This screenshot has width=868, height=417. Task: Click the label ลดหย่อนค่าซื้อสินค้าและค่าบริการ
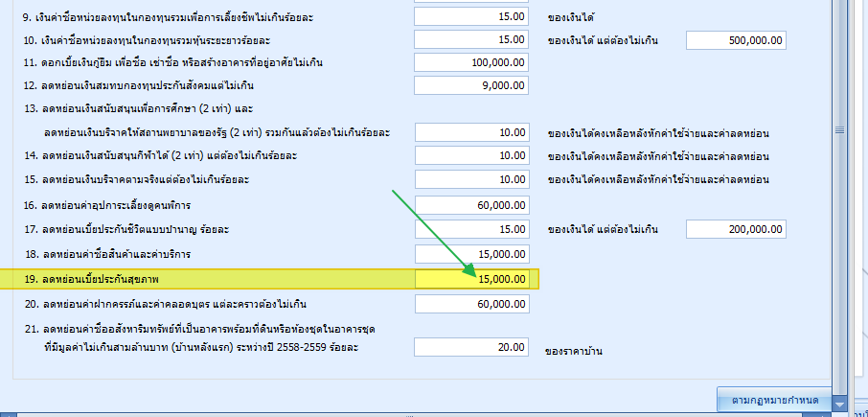pos(116,255)
